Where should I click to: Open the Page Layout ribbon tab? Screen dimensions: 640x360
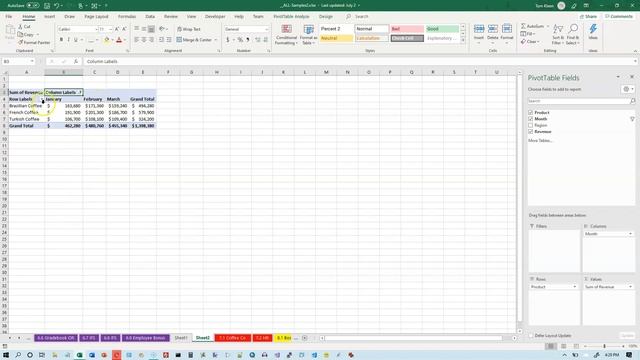[96, 17]
